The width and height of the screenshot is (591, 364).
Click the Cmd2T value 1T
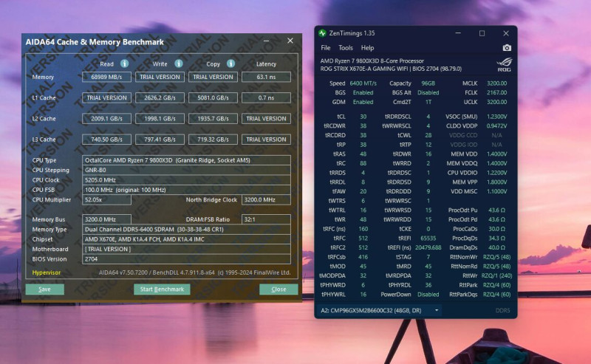coord(428,102)
